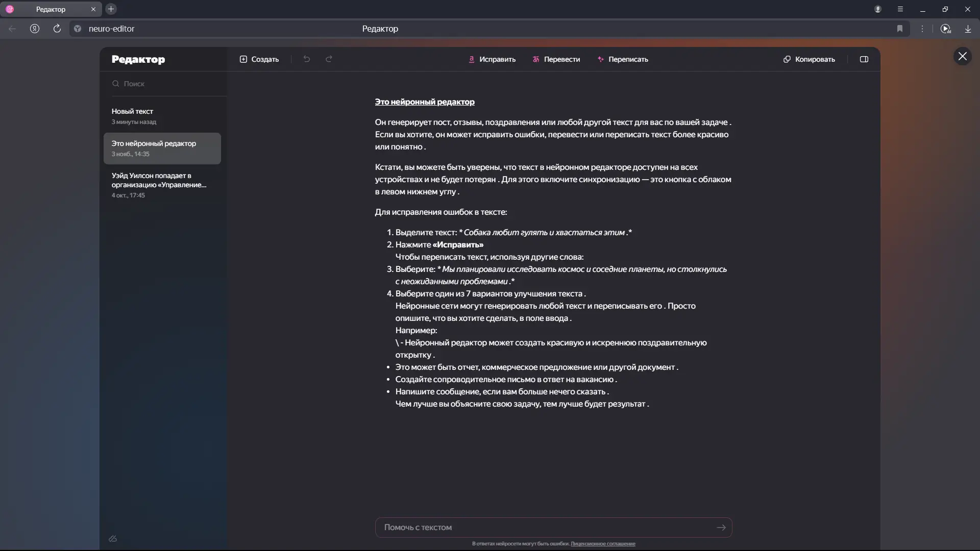Focus the Поиск search field
This screenshot has height=551, width=980.
(163, 84)
